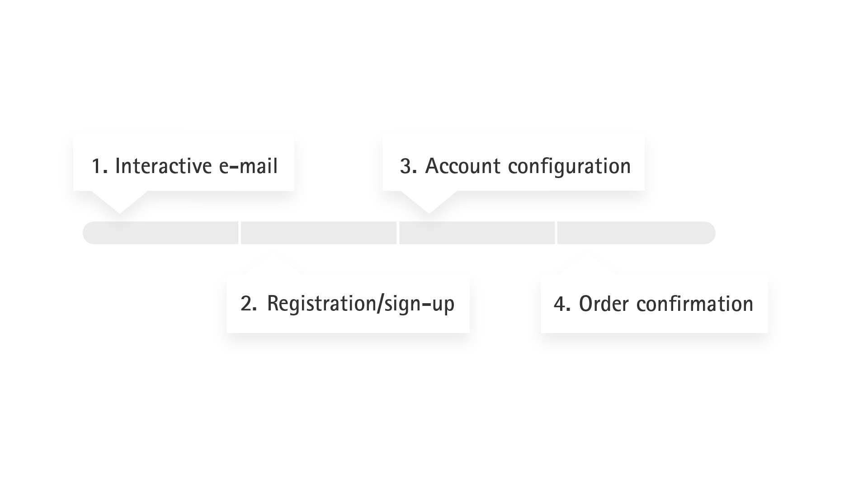
Task: Click the divider between third and fourth segments
Action: coord(556,233)
